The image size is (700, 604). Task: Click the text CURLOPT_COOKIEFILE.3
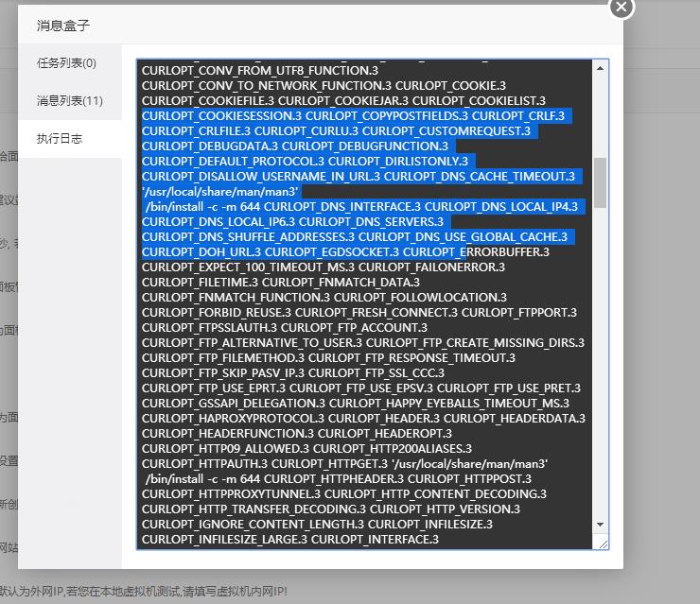coord(208,101)
